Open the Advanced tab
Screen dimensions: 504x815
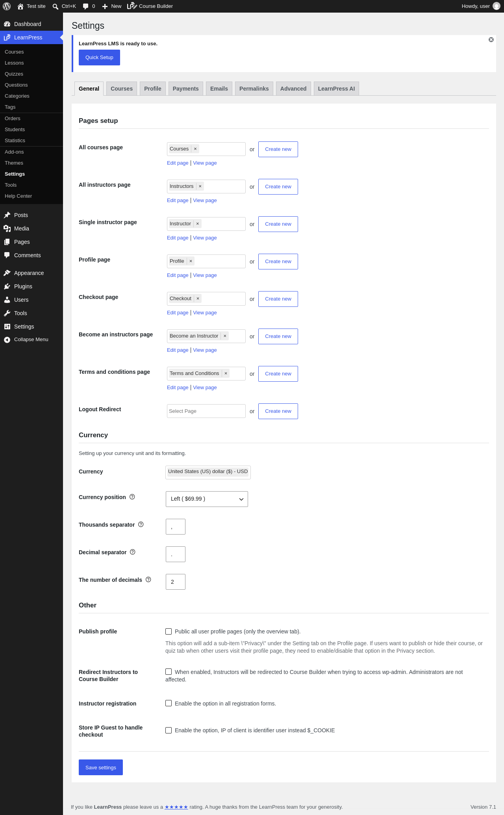click(x=293, y=89)
